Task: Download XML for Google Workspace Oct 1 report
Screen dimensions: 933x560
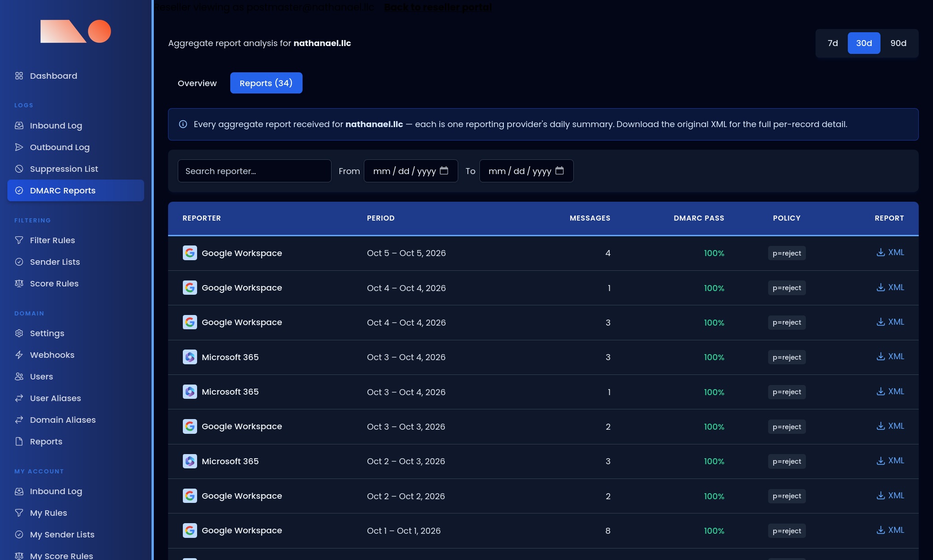Action: pyautogui.click(x=890, y=530)
